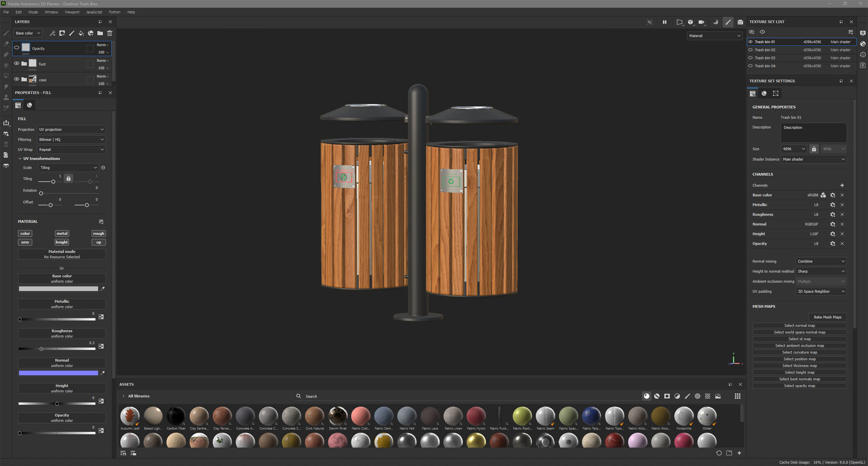Screen dimensions: 868x466
Task: Open the Filtering dropdown showing Bilinear HQ
Action: (x=71, y=139)
